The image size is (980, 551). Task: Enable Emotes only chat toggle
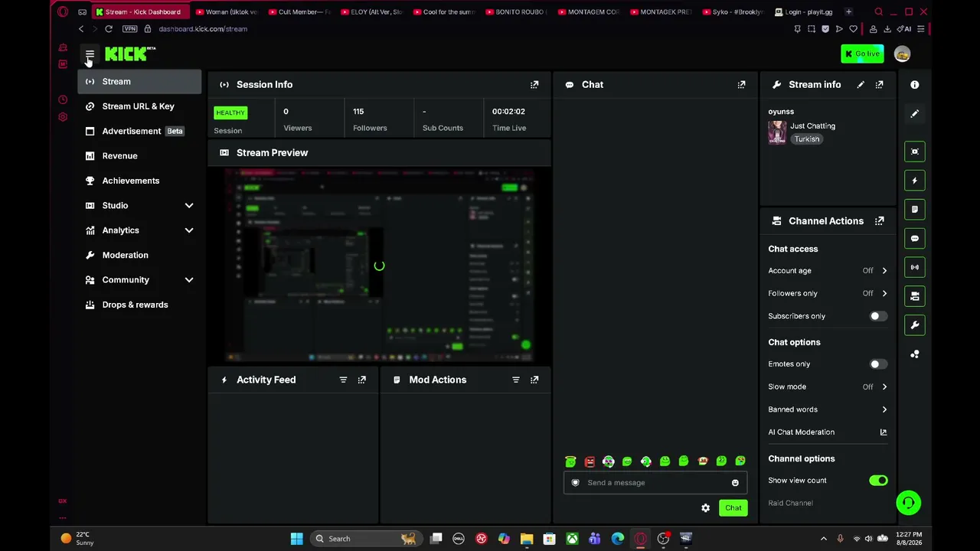click(x=878, y=364)
